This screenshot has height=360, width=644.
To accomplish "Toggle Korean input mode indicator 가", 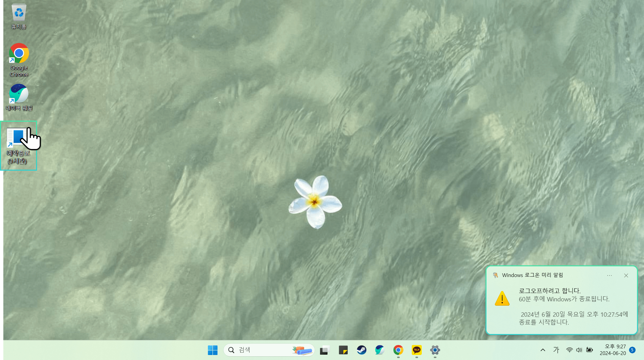I will pyautogui.click(x=556, y=350).
